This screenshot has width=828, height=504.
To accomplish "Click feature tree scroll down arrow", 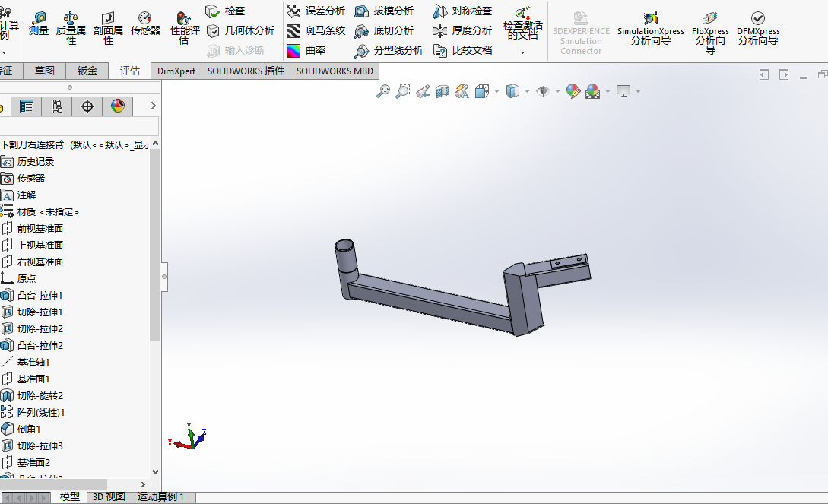I will click(x=155, y=472).
